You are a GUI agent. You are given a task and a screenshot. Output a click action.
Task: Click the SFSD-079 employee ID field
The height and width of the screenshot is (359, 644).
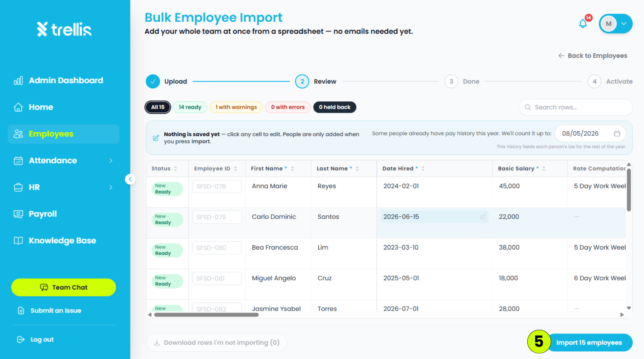217,217
